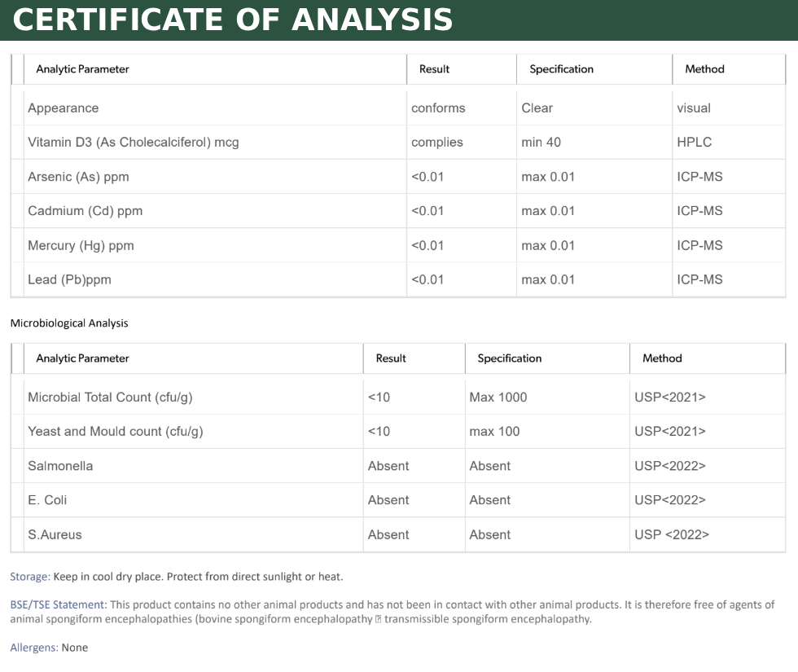The width and height of the screenshot is (798, 672).
Task: Select the Mercury (Hg) ppm entry
Action: [x=81, y=246]
